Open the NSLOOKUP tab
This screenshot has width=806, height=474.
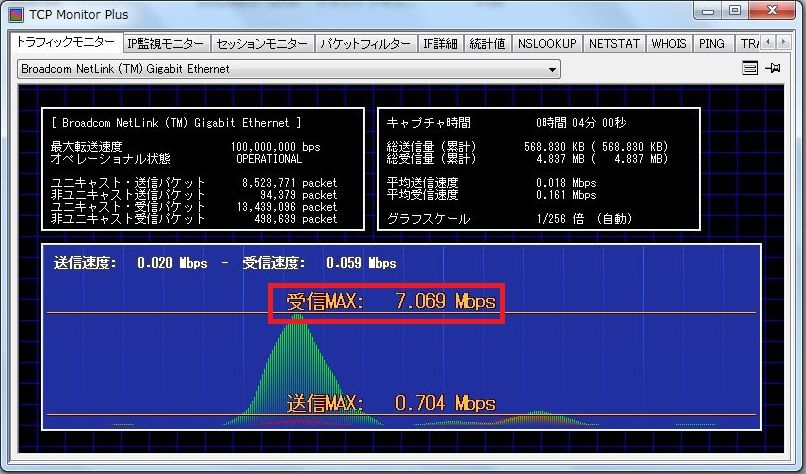[x=547, y=44]
